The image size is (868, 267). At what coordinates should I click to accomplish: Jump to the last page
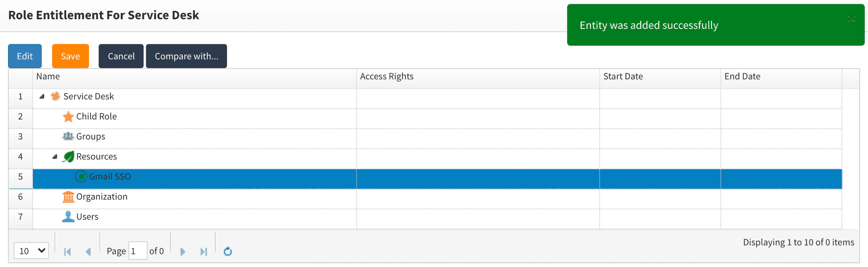point(204,251)
